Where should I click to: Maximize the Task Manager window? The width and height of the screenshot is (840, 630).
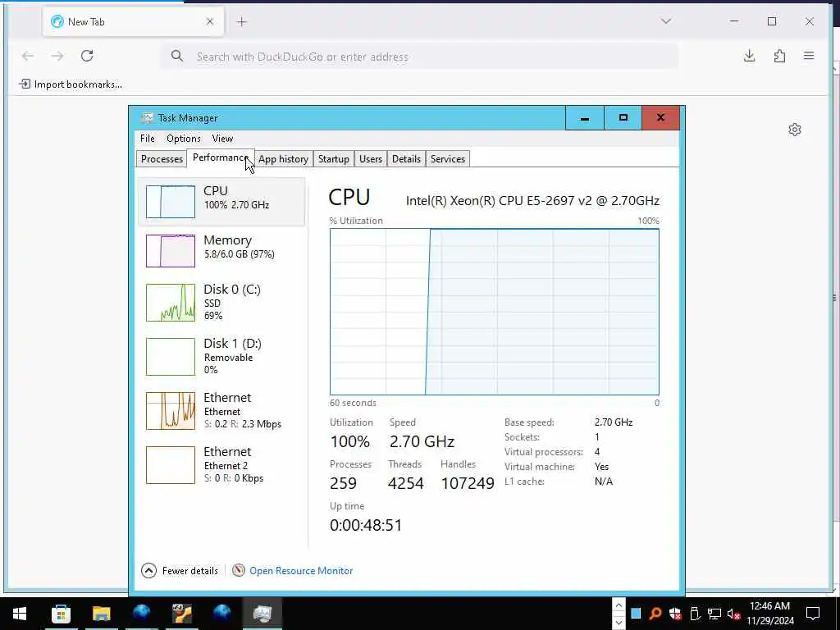point(623,118)
